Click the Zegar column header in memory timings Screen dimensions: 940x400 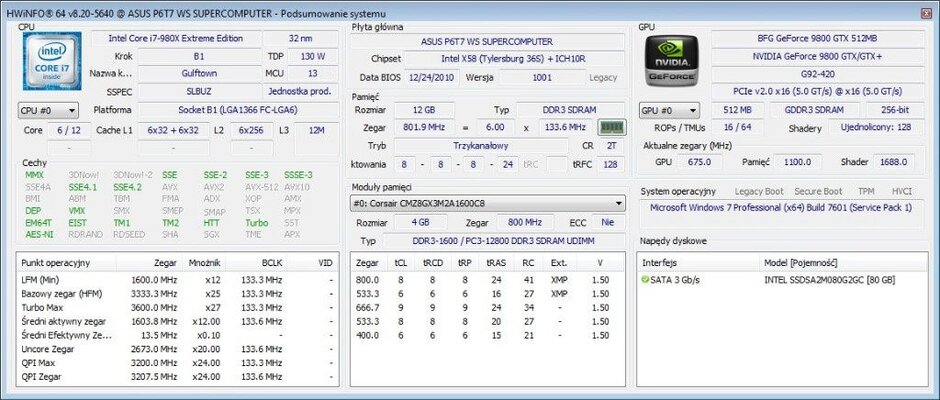[367, 262]
